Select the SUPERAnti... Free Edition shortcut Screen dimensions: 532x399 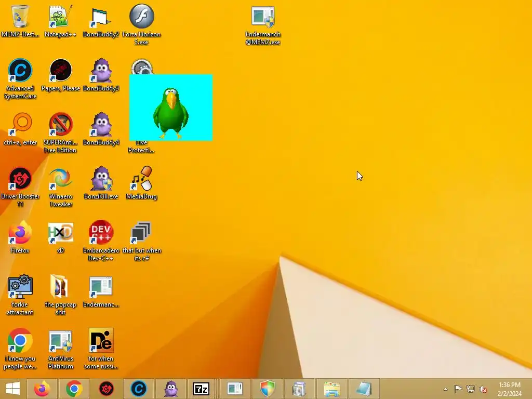click(60, 132)
